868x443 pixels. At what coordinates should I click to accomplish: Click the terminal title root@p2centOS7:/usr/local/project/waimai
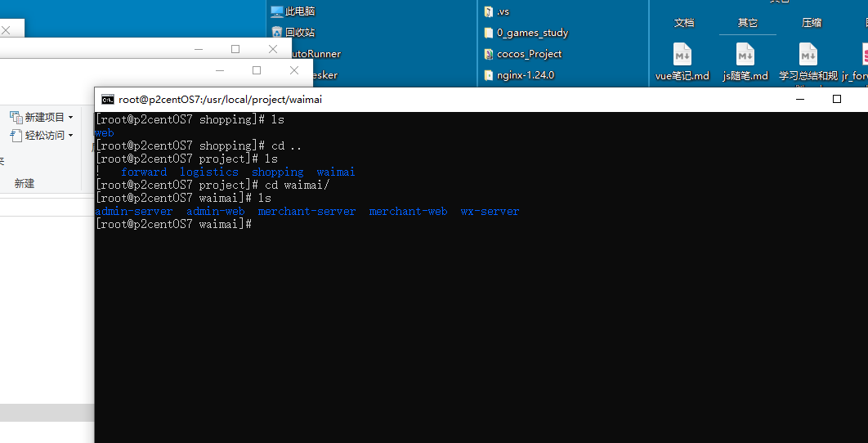(x=221, y=100)
